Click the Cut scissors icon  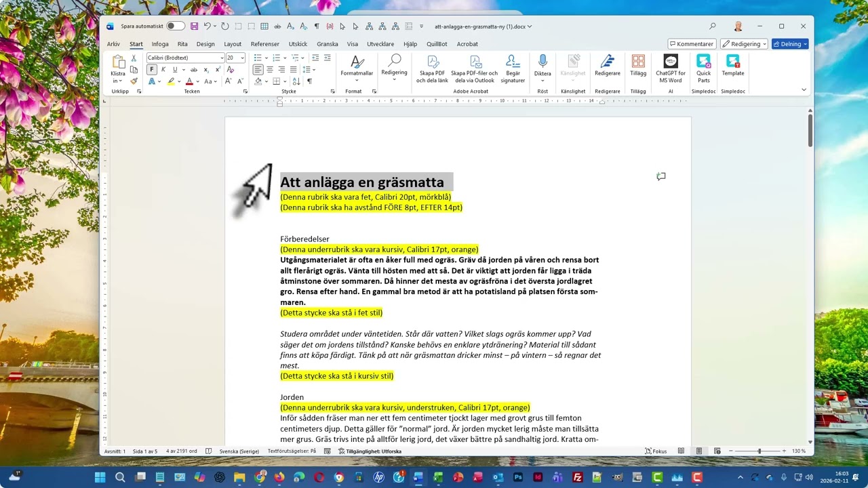(134, 58)
